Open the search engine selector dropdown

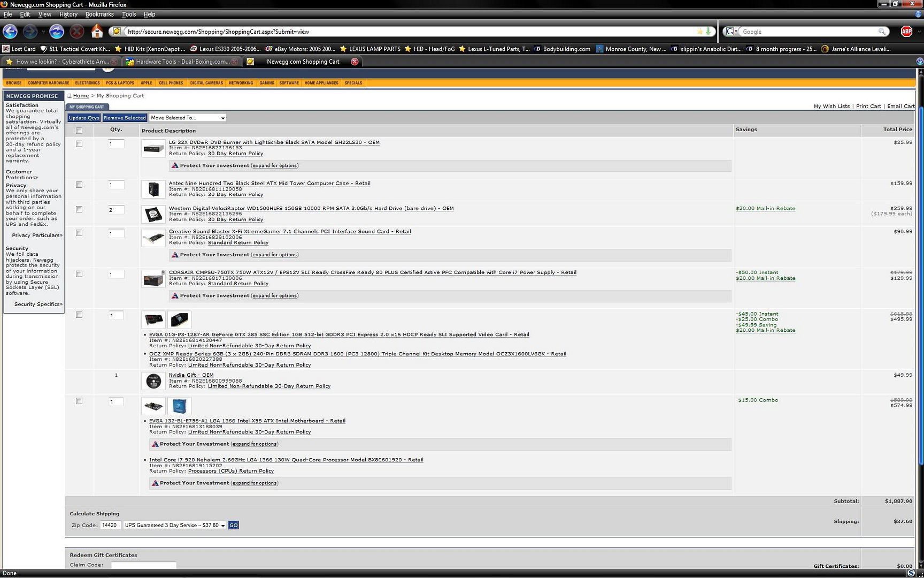(x=731, y=32)
